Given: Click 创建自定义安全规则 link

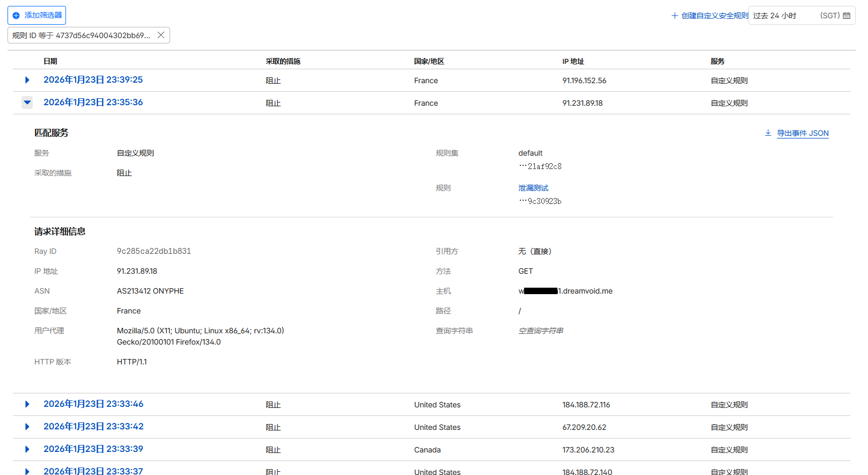Looking at the screenshot, I should point(715,16).
